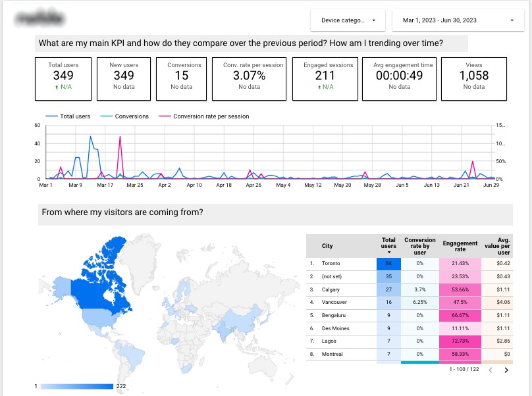Click Conversion rate by user column header
532x396 pixels.
pyautogui.click(x=419, y=245)
